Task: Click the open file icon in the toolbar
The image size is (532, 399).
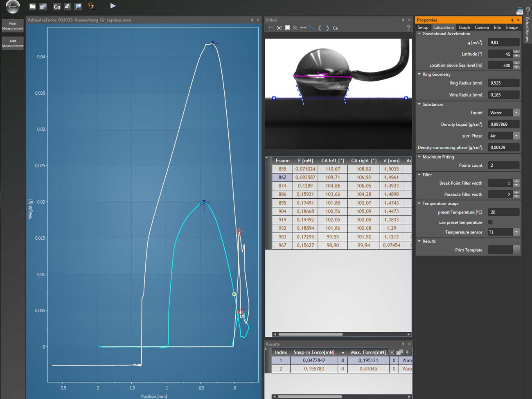Action: click(x=32, y=6)
